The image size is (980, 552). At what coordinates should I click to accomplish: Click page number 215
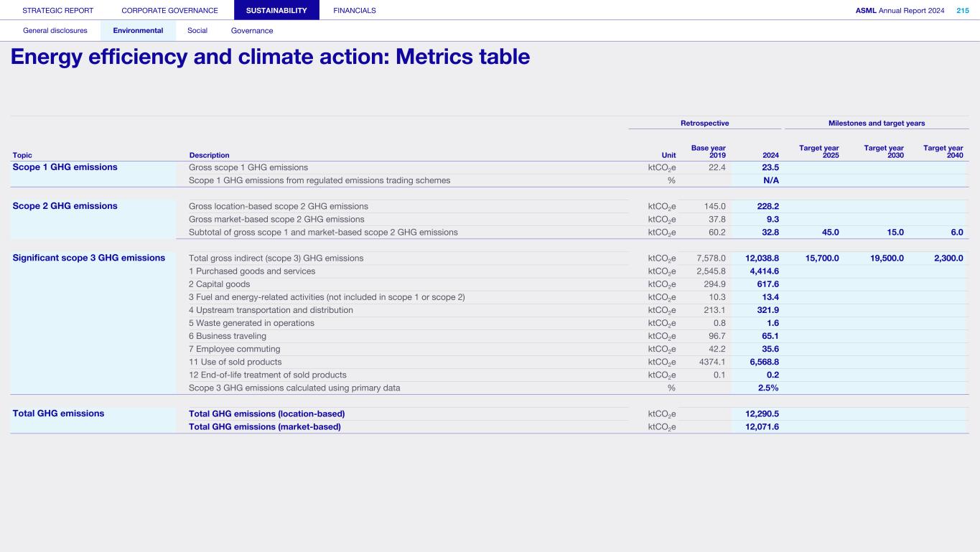tap(962, 10)
